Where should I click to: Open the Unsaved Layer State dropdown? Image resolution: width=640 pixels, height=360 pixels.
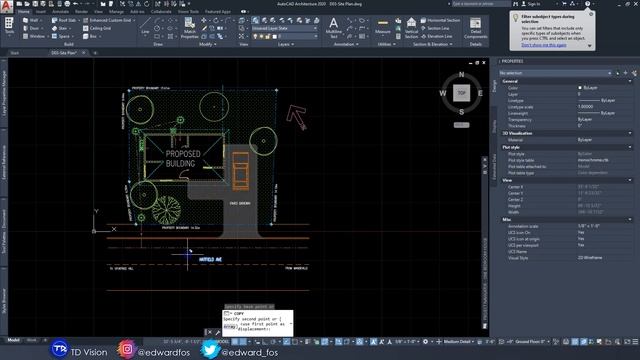(284, 28)
